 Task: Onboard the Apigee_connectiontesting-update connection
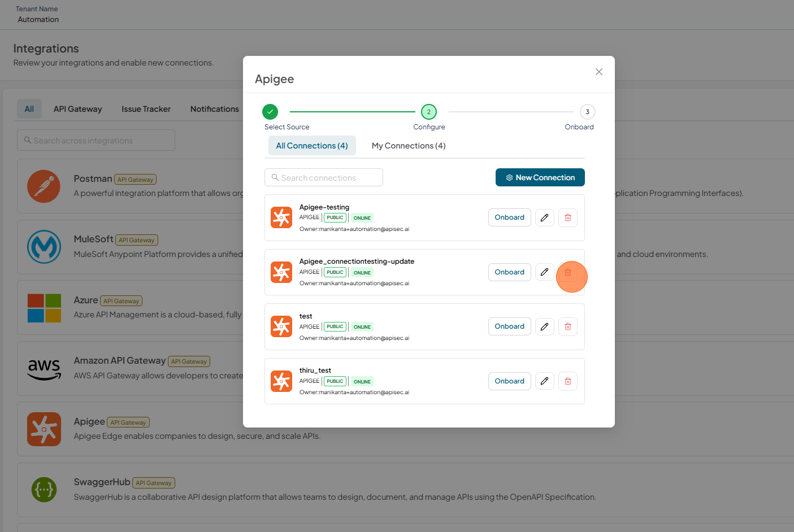[x=510, y=272]
